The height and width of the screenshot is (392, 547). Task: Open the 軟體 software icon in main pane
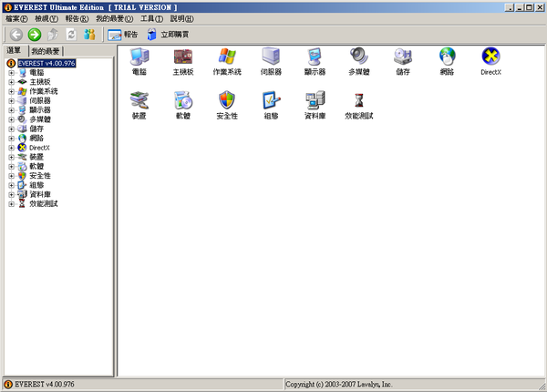tap(183, 106)
